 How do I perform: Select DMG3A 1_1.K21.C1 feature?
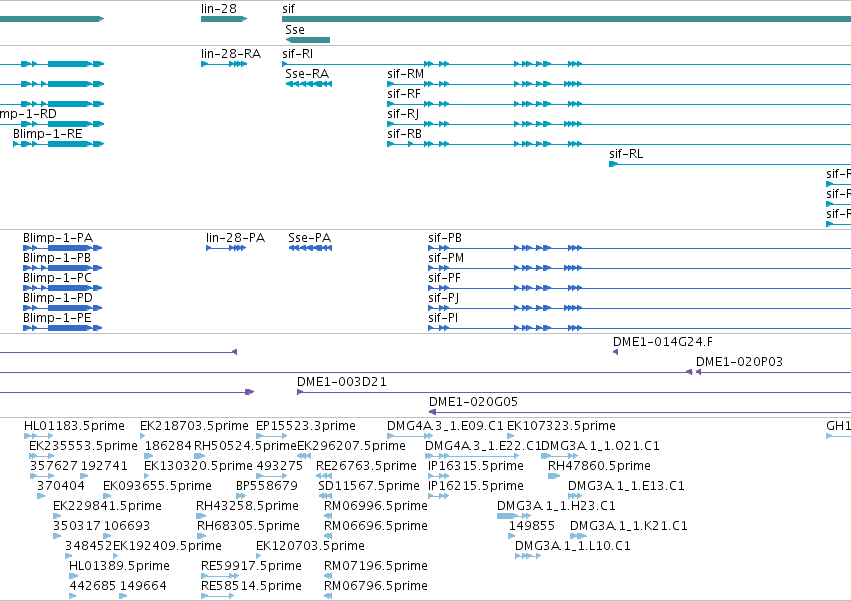tap(579, 536)
